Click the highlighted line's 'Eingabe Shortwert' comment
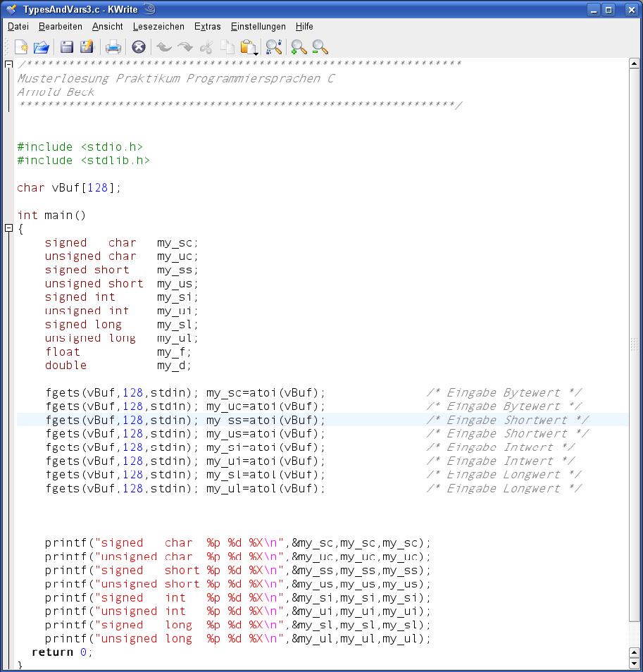The height and width of the screenshot is (672, 643). (507, 421)
